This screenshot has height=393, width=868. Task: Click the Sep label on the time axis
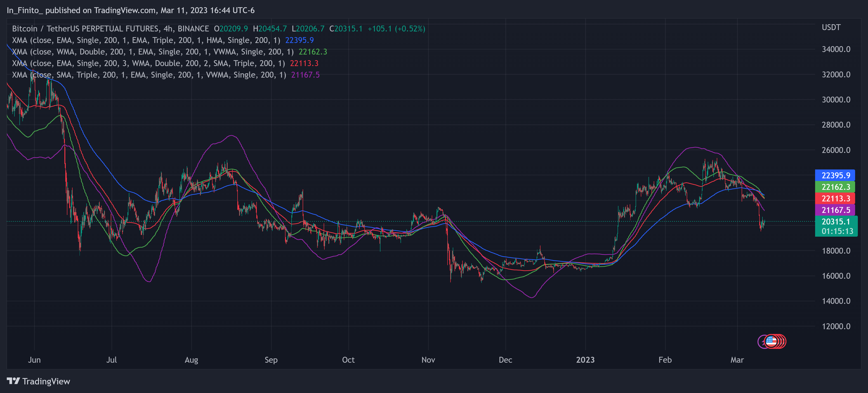pos(271,360)
